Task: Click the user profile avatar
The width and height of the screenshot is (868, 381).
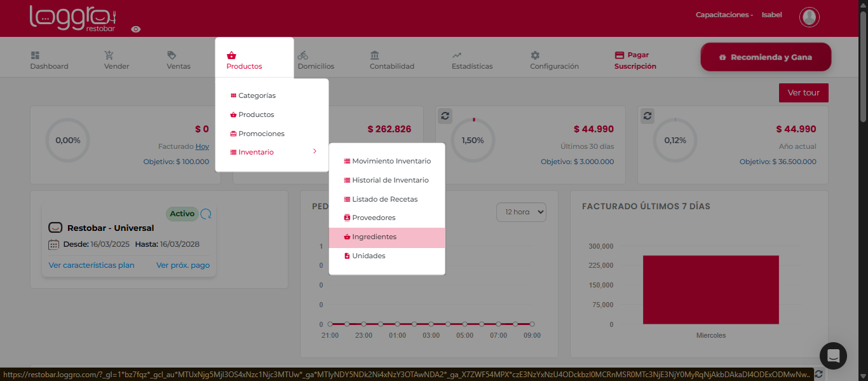Action: point(809,17)
